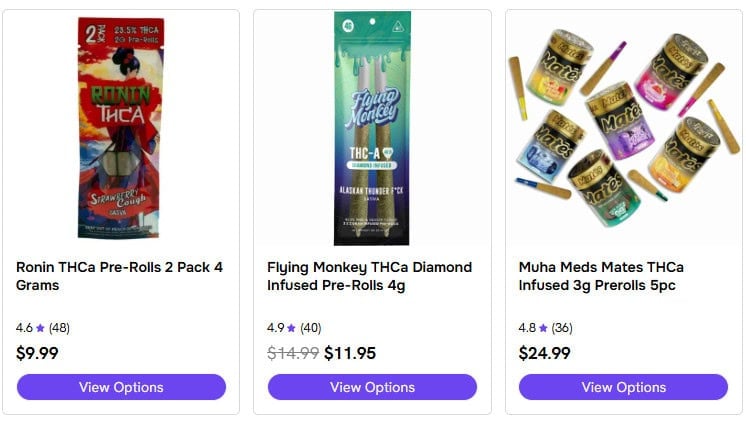Screen dimensions: 746x423
Task: Click the star icon beside the 4.6 rating
Action: pyautogui.click(x=40, y=328)
